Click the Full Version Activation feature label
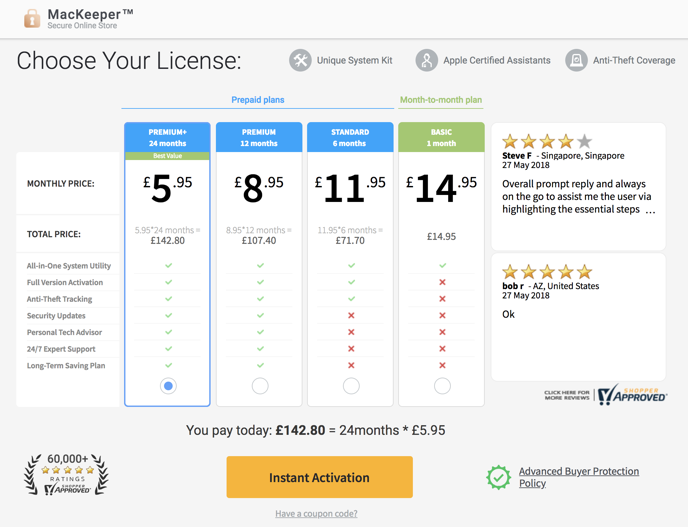The width and height of the screenshot is (688, 527). click(x=65, y=282)
